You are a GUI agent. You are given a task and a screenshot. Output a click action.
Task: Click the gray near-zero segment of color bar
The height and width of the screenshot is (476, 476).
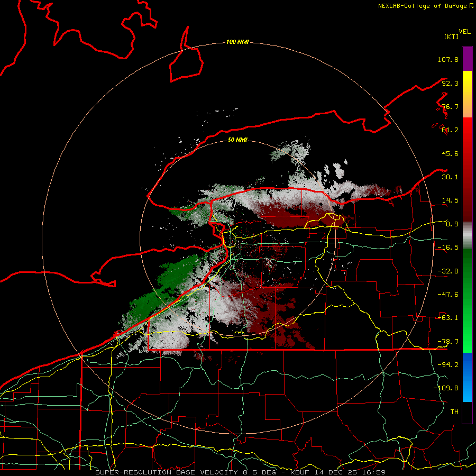467,235
